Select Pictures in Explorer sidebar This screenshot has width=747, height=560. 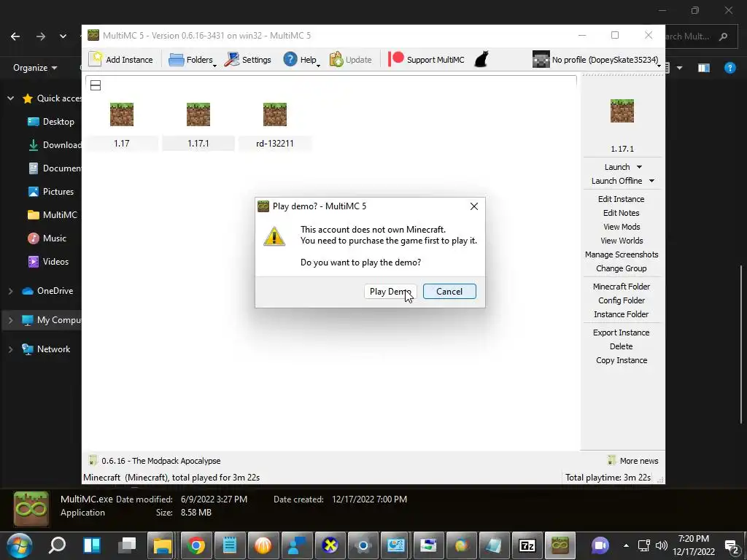coord(50,192)
